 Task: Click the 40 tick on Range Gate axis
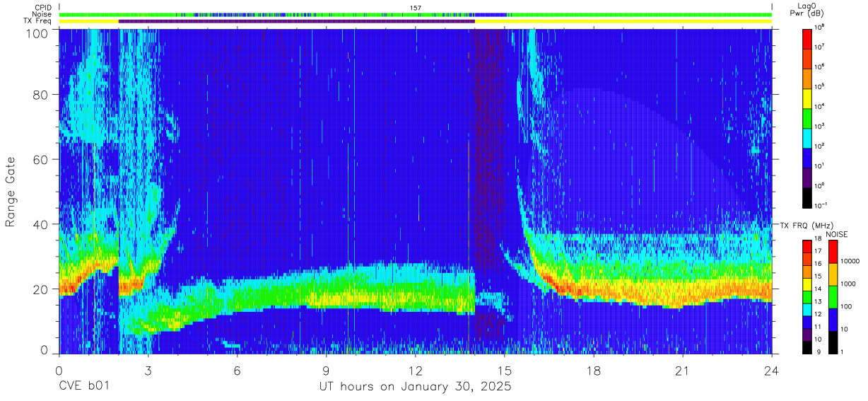click(41, 224)
